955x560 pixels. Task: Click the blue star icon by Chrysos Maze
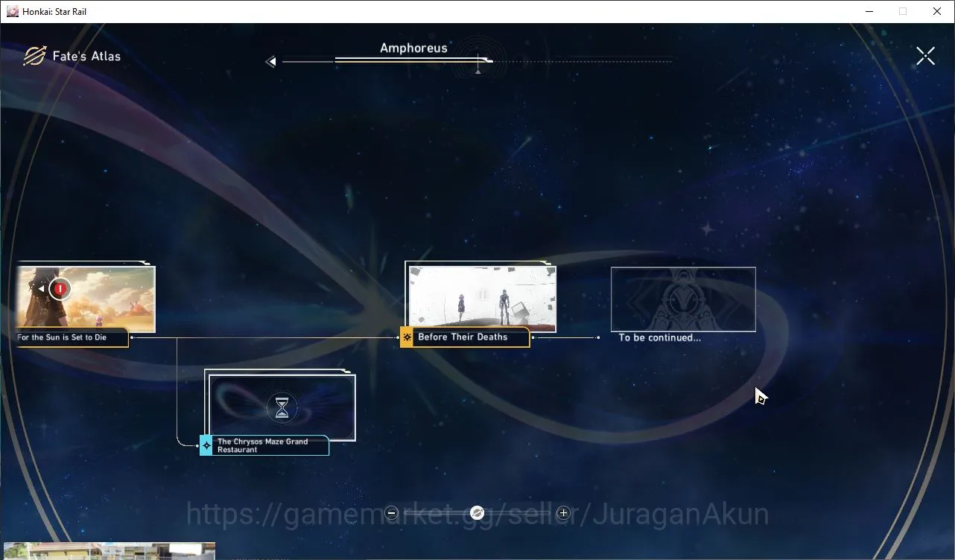[206, 445]
